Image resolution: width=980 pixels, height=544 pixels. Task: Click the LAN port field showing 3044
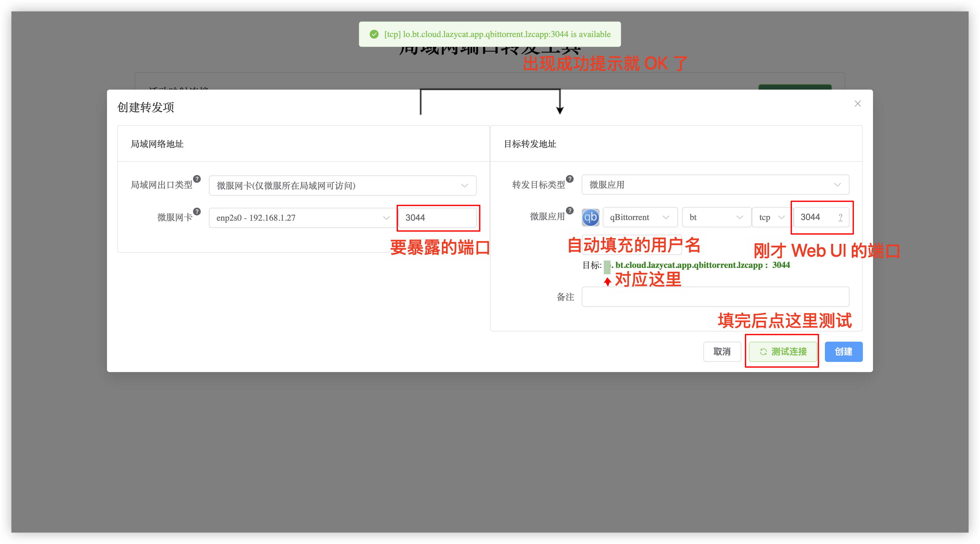pyautogui.click(x=437, y=218)
